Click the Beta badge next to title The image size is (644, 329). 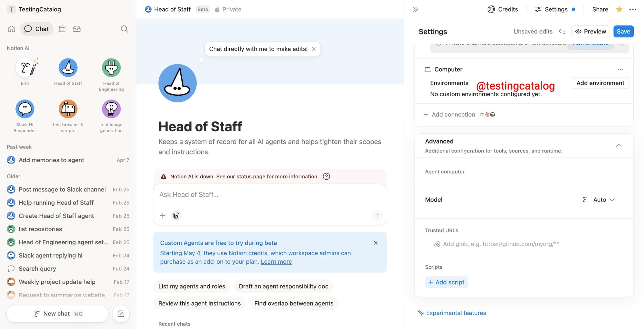(x=203, y=9)
